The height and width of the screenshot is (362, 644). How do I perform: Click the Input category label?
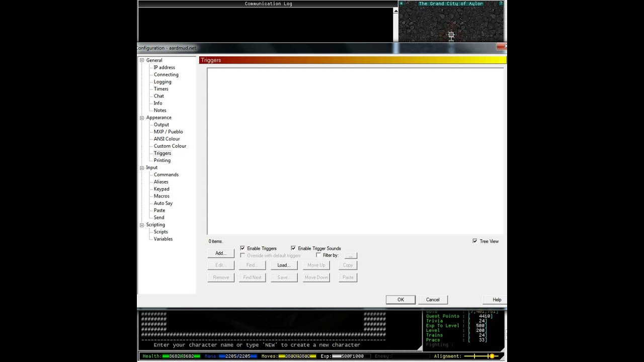coord(151,167)
